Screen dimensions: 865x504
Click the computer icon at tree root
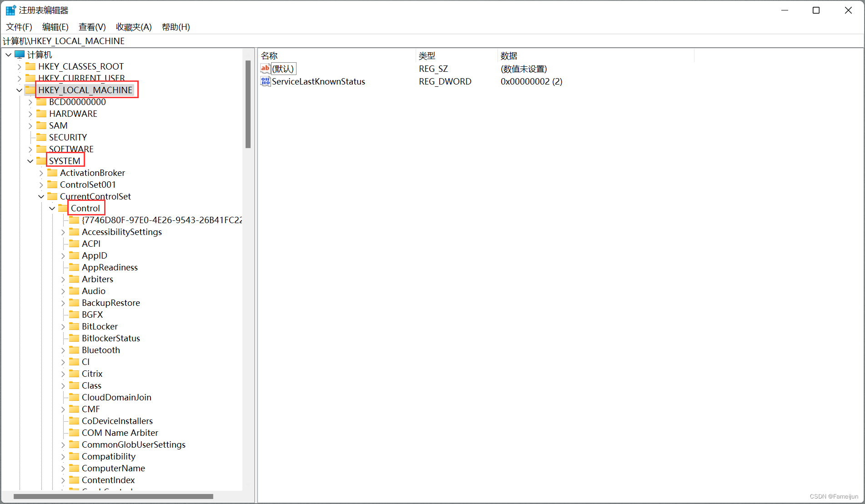pos(20,54)
